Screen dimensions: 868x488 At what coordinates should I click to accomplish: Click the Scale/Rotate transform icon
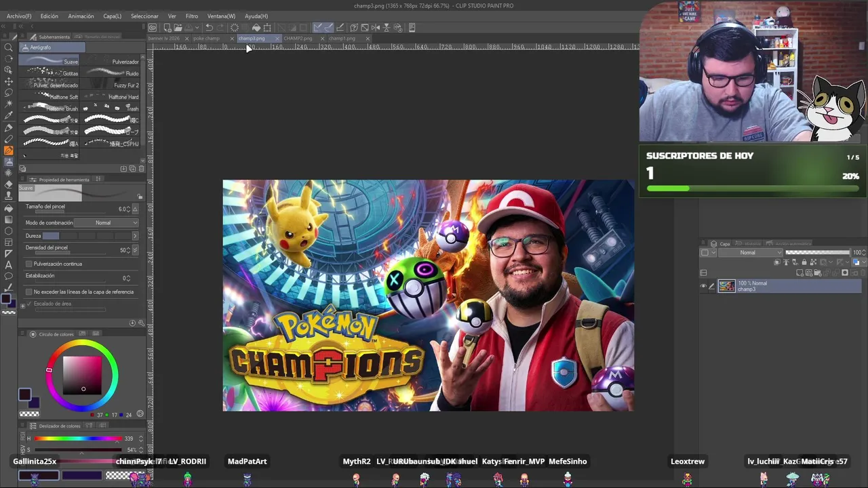[x=267, y=28]
